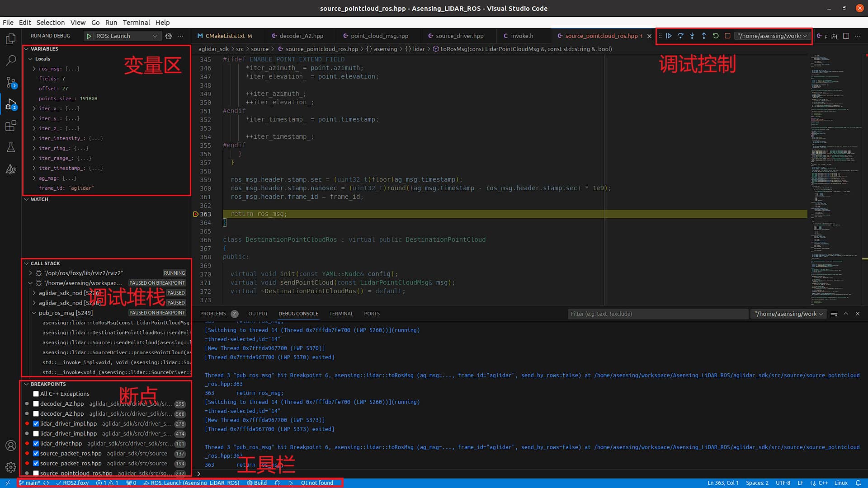Enable All C++ Exceptions breakpoint checkbox

click(x=36, y=394)
